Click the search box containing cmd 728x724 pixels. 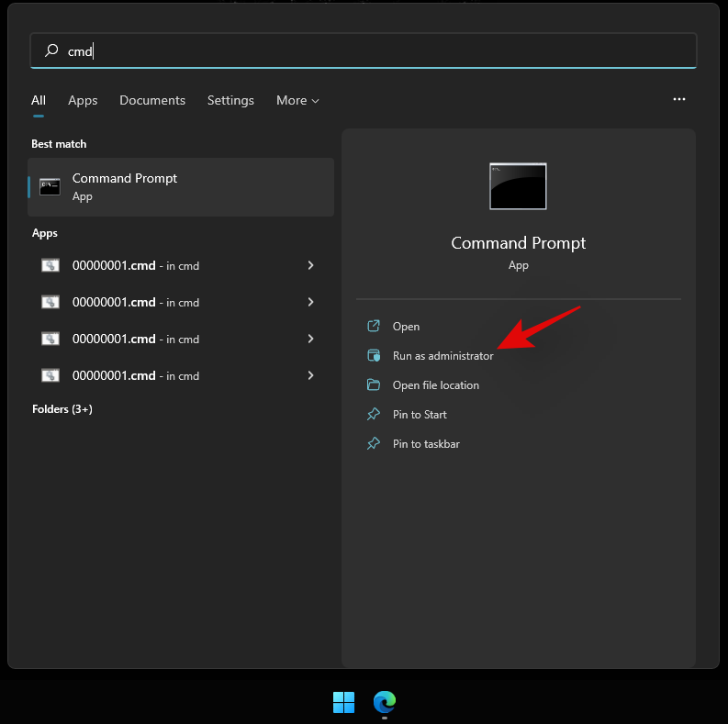(367, 51)
